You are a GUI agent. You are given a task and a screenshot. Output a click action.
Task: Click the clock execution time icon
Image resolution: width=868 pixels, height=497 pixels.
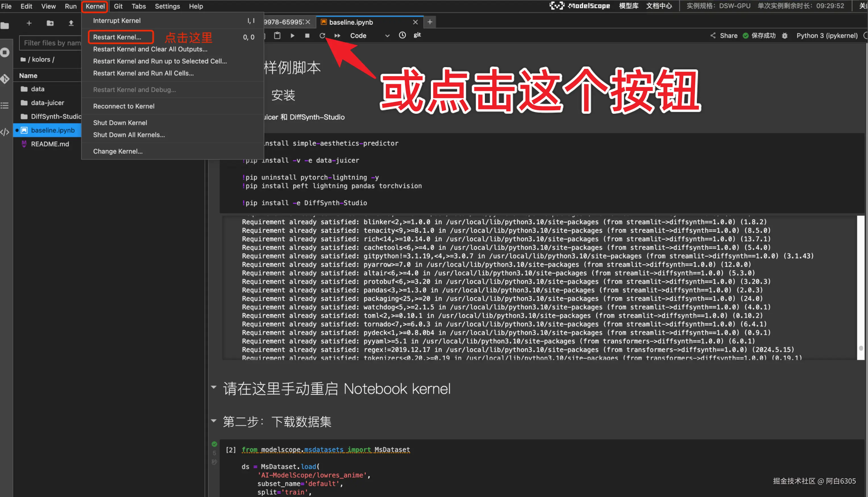tap(402, 35)
